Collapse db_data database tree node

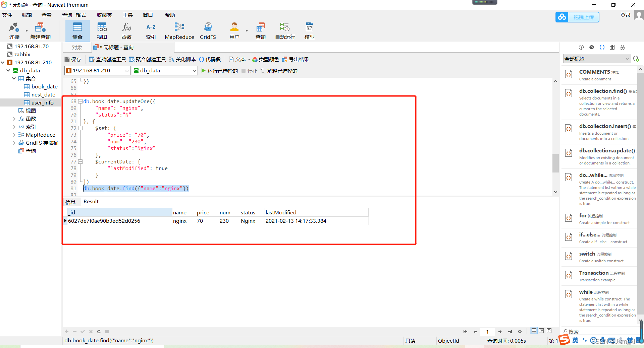tap(8, 70)
